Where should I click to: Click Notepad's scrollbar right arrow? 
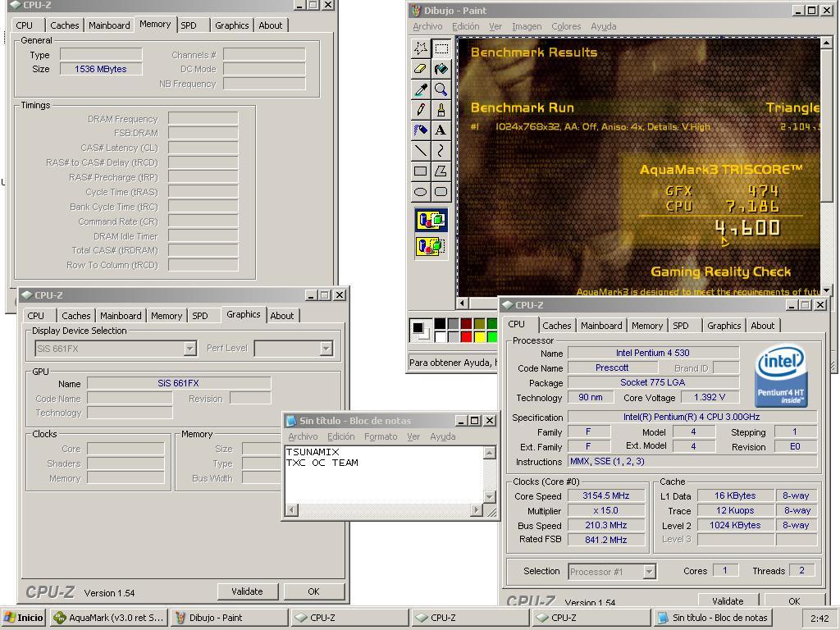(477, 510)
